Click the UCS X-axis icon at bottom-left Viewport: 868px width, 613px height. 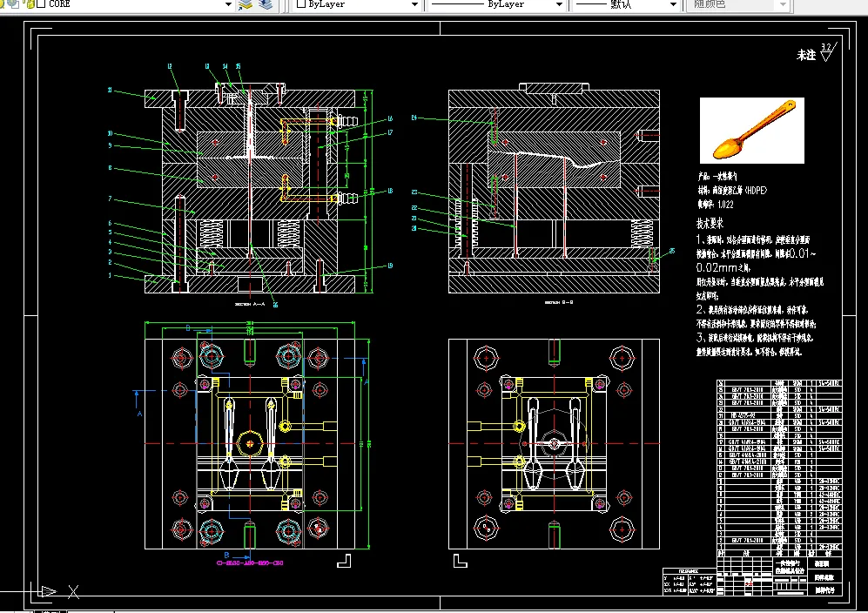tap(73, 592)
